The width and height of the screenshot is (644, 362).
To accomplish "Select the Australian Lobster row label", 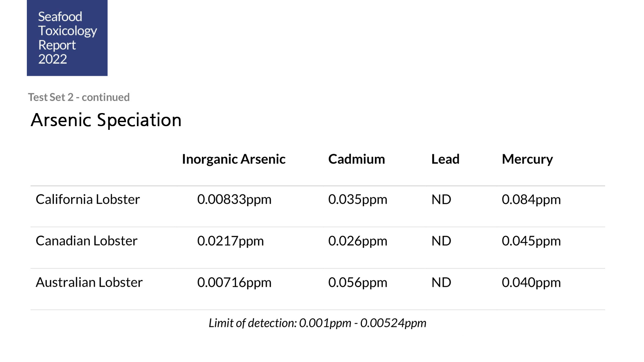I will tap(89, 282).
